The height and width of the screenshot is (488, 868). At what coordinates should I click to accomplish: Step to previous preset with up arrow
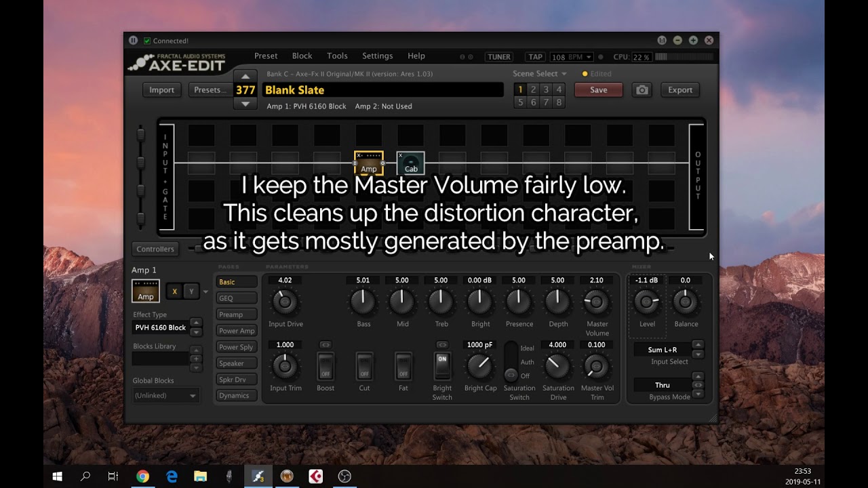[245, 76]
